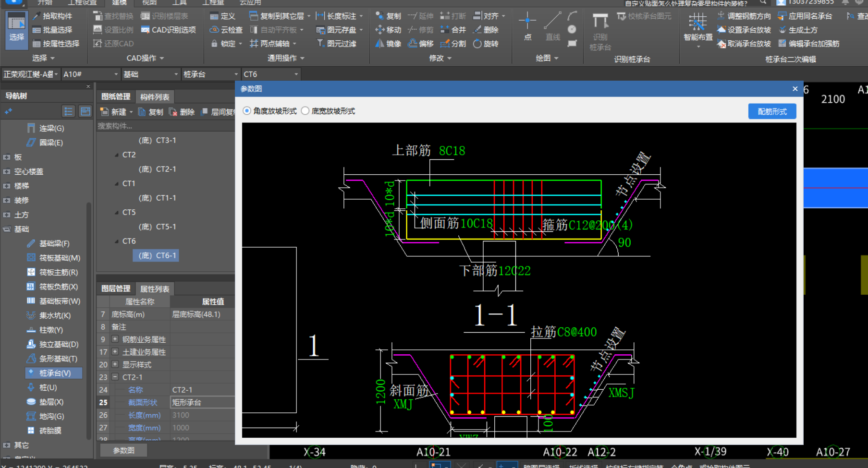This screenshot has width=868, height=468.
Task: Select the 旋转 rotate tool
Action: pyautogui.click(x=486, y=44)
